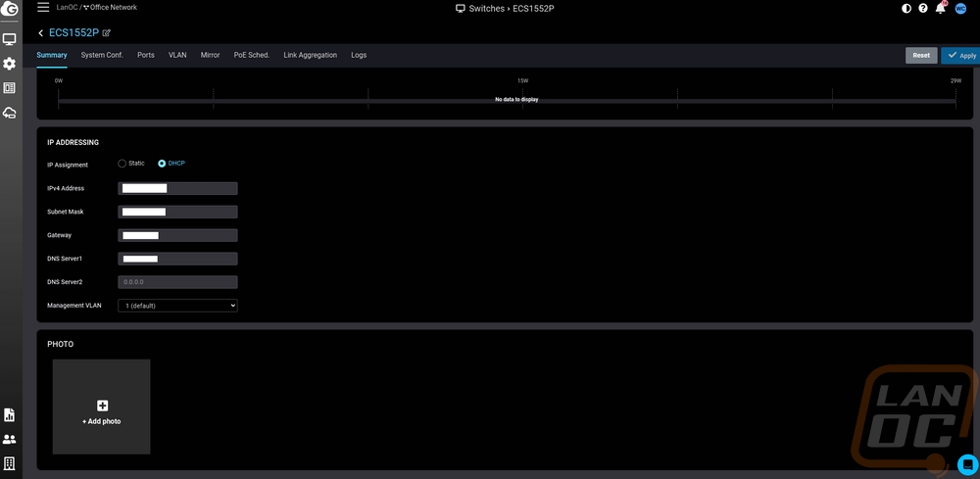Open the Link Aggregation tab
This screenshot has width=980, height=479.
(x=310, y=56)
